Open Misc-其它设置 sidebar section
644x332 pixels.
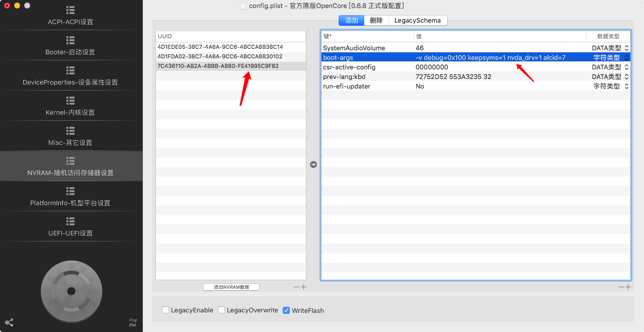click(70, 136)
